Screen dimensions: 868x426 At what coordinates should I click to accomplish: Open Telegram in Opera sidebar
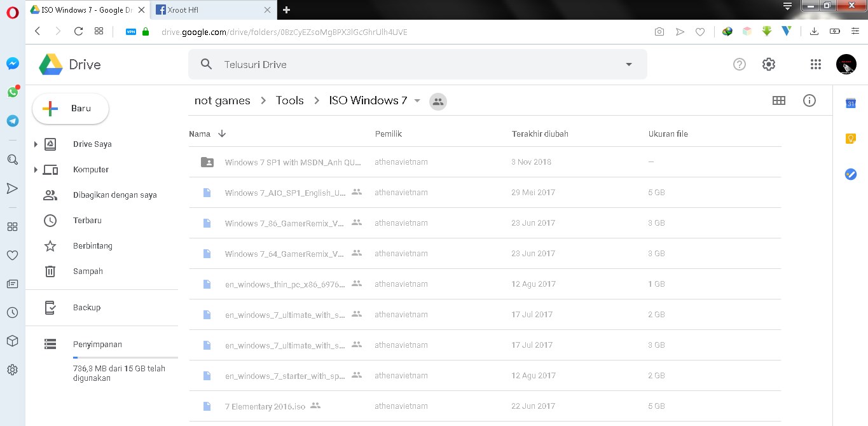12,121
